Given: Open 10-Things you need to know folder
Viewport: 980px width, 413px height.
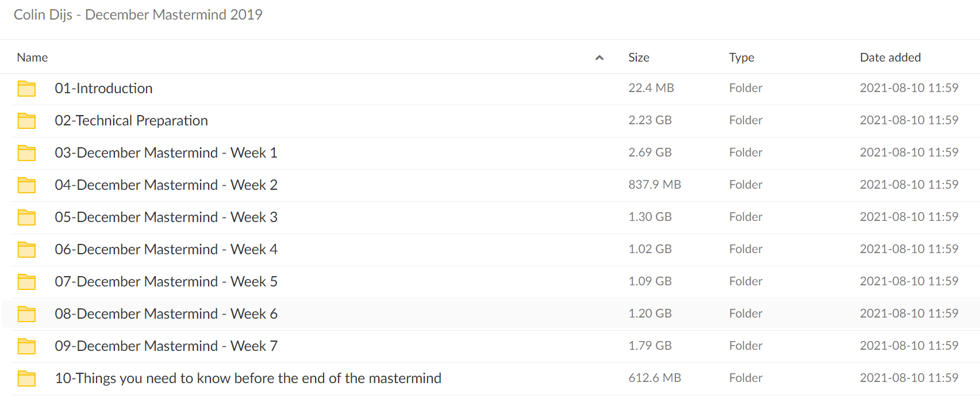Looking at the screenshot, I should click(248, 378).
